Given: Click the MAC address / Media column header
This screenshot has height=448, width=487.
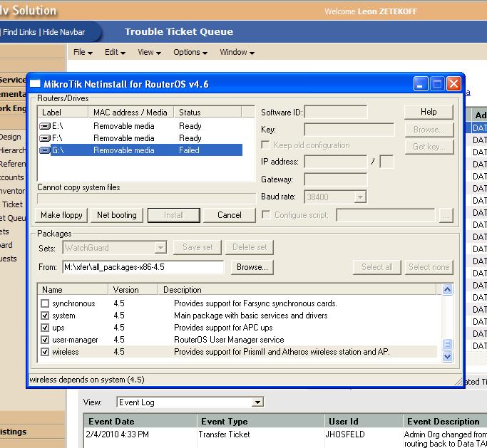Looking at the screenshot, I should [x=131, y=113].
